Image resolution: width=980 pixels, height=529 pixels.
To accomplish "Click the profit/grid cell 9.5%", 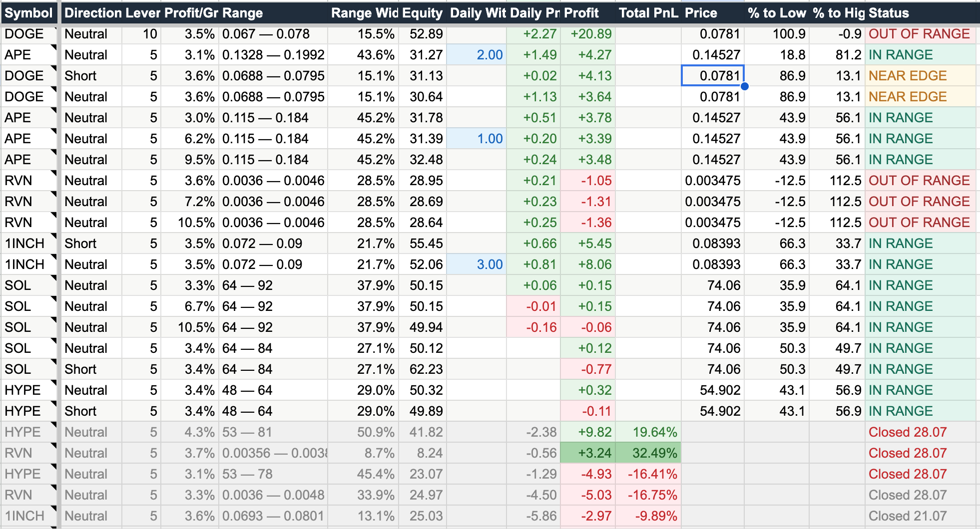I will pos(190,160).
